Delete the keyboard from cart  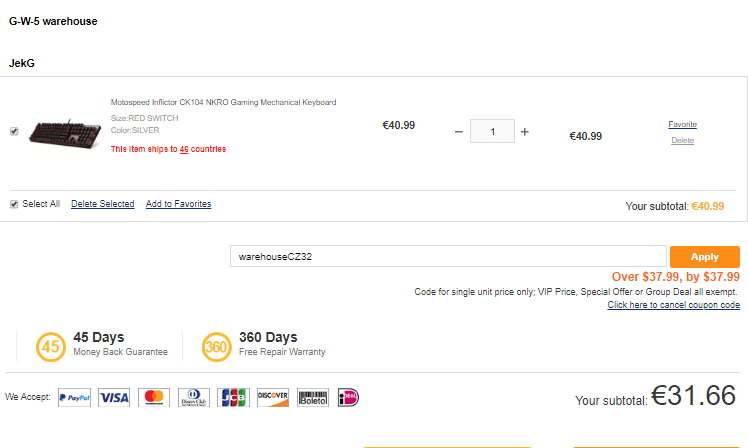click(682, 140)
